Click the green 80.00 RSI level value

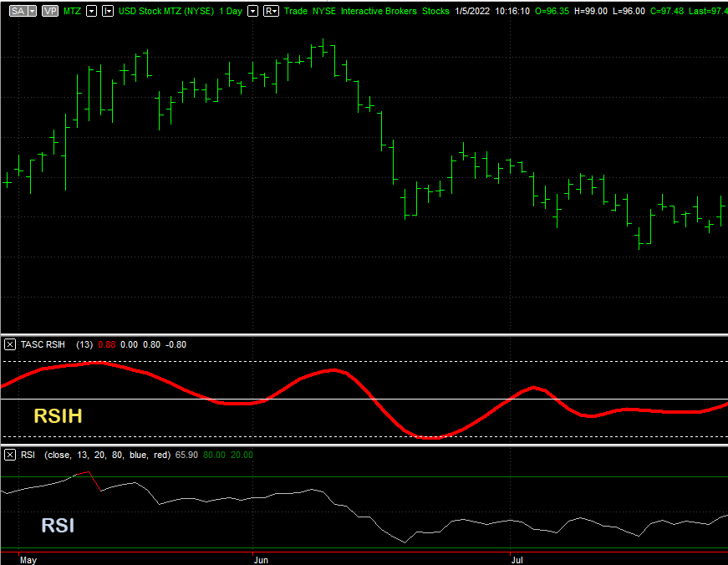[214, 455]
